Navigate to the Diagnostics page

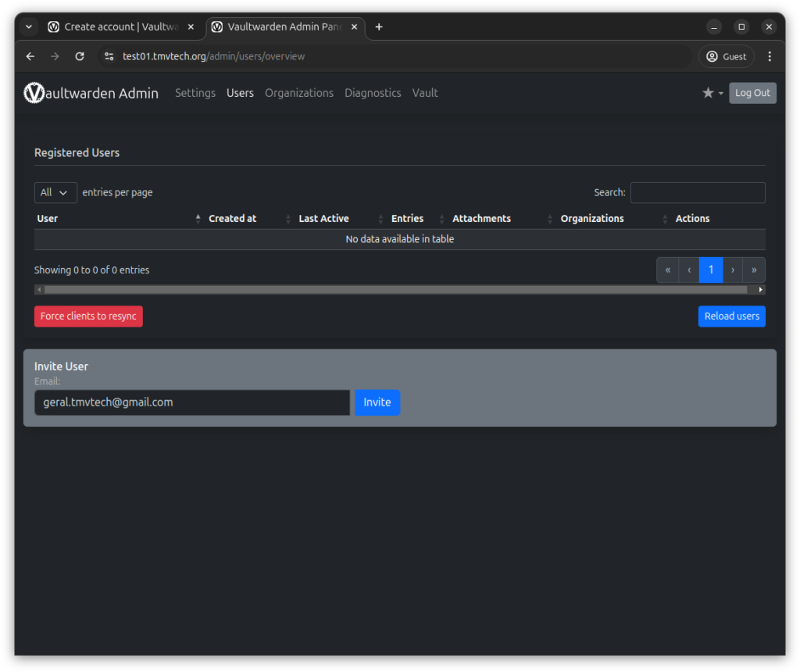pyautogui.click(x=373, y=93)
